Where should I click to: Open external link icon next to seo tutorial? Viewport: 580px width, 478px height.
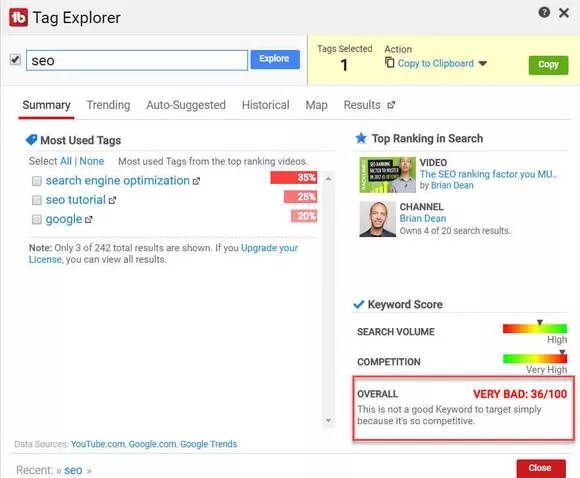tap(112, 201)
